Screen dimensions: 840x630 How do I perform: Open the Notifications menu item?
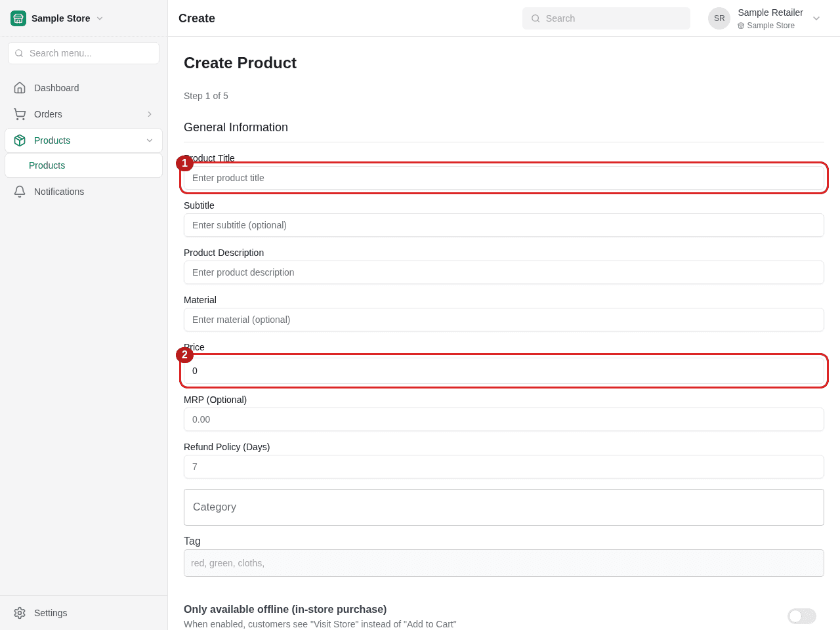click(83, 192)
